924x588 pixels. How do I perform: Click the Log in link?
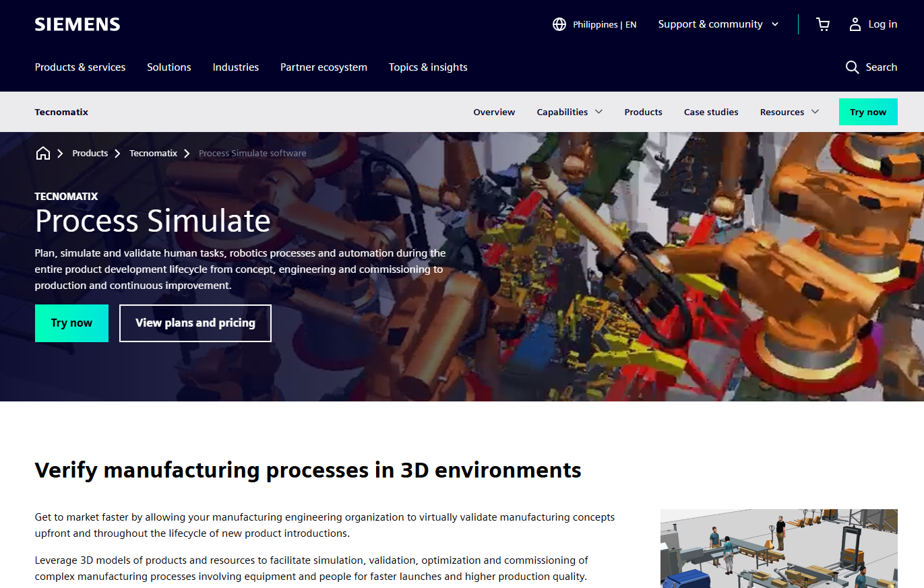tap(883, 24)
